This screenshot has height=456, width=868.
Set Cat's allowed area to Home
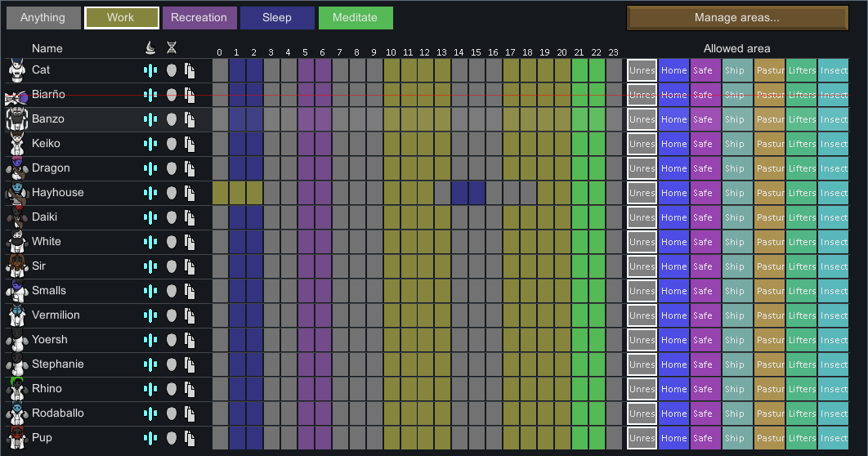coord(674,70)
